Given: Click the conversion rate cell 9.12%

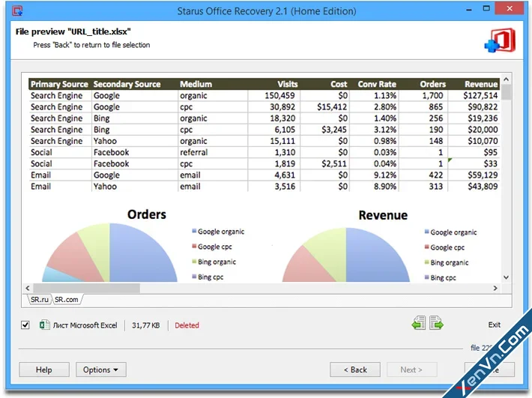Looking at the screenshot, I should (x=384, y=175).
